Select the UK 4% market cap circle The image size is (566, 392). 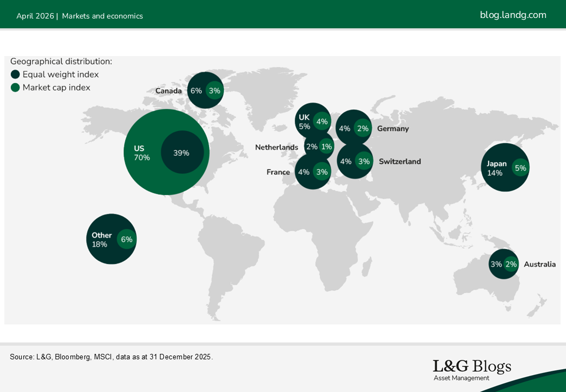coord(322,122)
